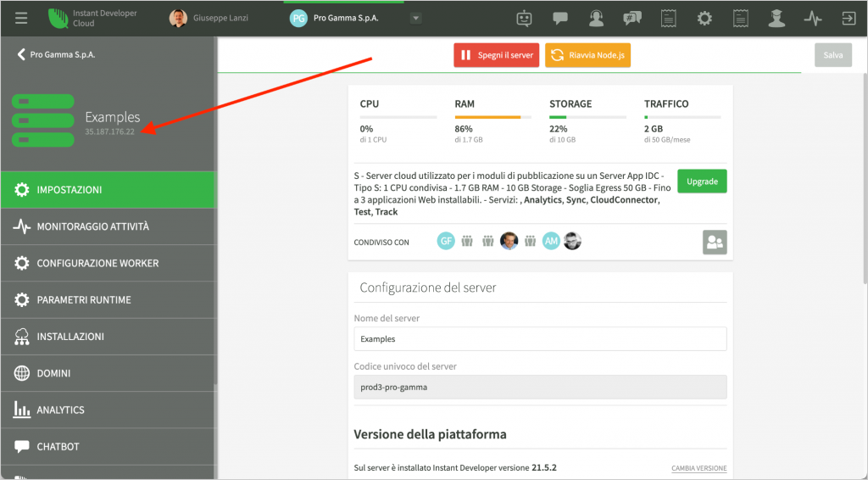The height and width of the screenshot is (480, 868).
Task: Click the globe icon beside Domini
Action: point(21,373)
